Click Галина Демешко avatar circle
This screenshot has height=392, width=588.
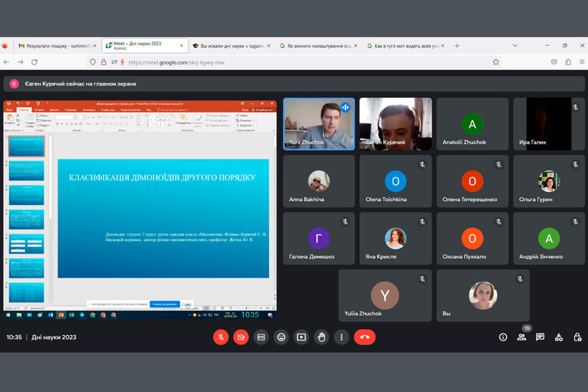pyautogui.click(x=319, y=238)
